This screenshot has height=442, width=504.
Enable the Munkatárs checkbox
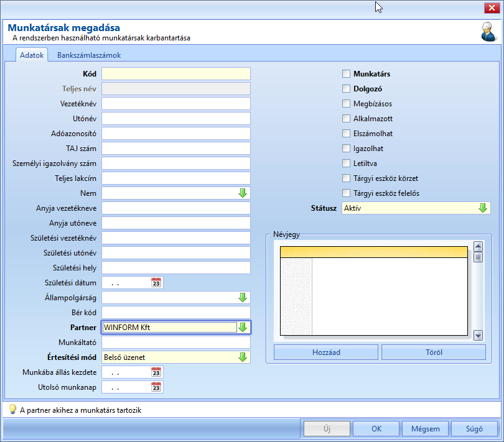[x=346, y=73]
